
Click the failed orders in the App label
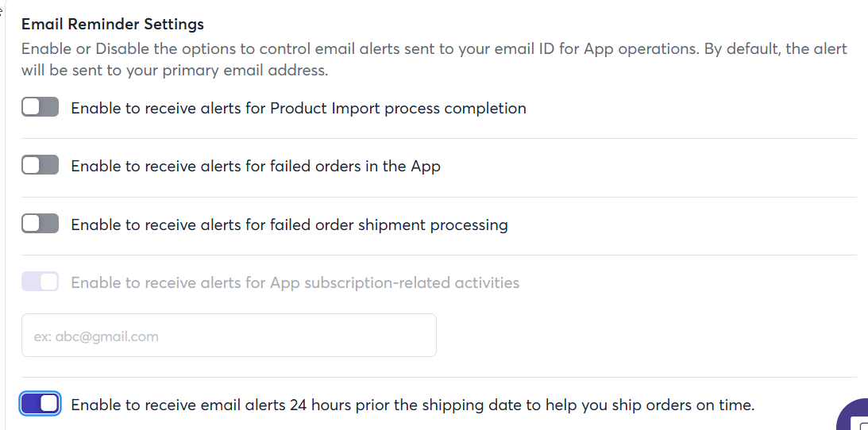[x=256, y=167]
